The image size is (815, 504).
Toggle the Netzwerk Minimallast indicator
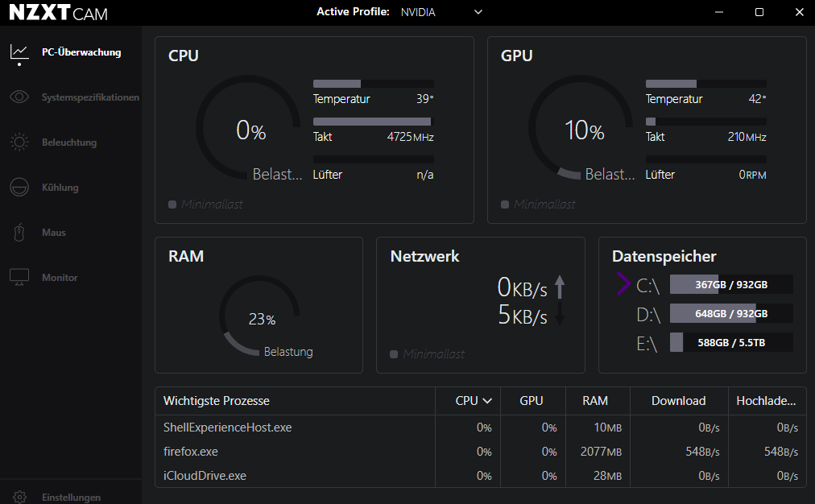(x=394, y=354)
